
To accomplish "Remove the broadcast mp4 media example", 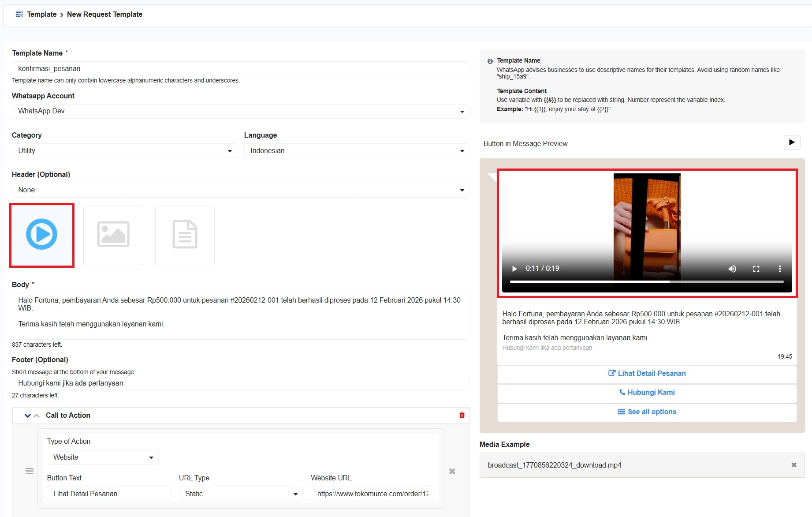I will point(793,465).
